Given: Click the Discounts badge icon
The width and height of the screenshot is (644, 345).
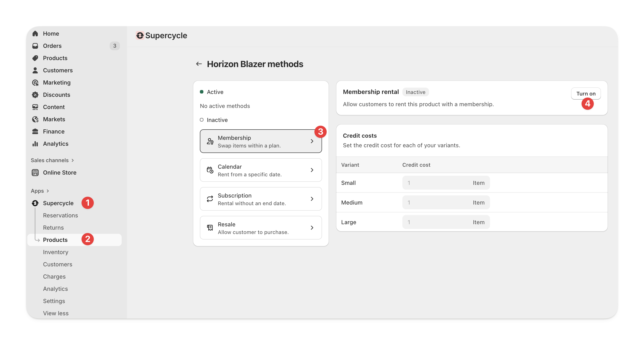Looking at the screenshot, I should tap(35, 95).
